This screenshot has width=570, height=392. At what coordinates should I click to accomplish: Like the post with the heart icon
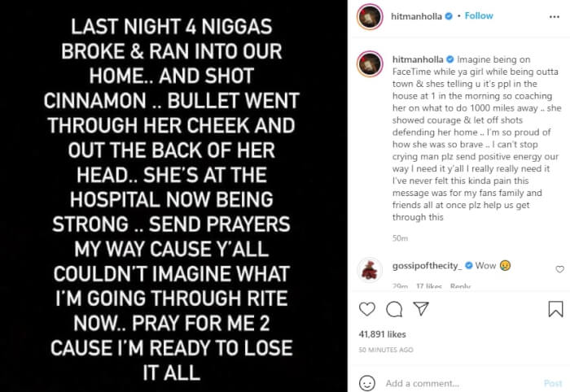(x=366, y=309)
